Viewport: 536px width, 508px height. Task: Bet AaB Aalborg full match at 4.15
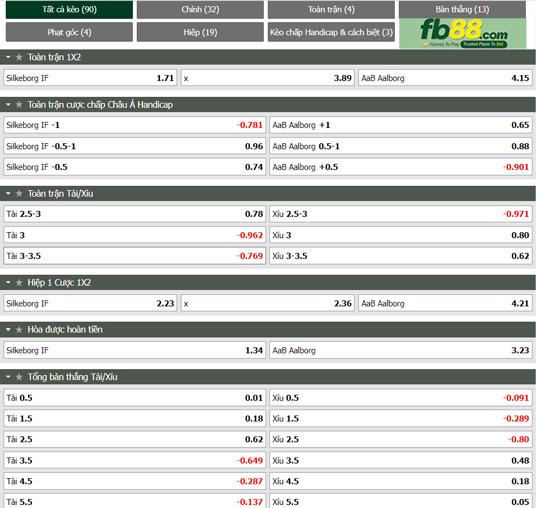coord(445,78)
